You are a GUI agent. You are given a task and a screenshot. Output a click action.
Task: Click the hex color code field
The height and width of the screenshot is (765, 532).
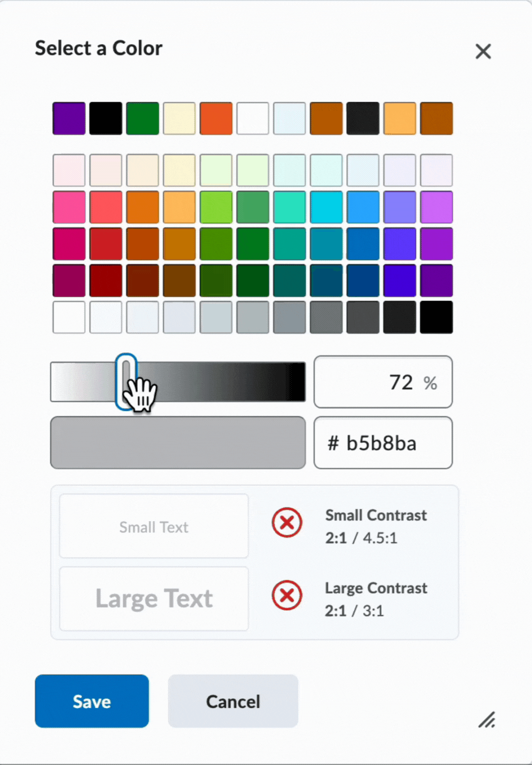pos(383,443)
